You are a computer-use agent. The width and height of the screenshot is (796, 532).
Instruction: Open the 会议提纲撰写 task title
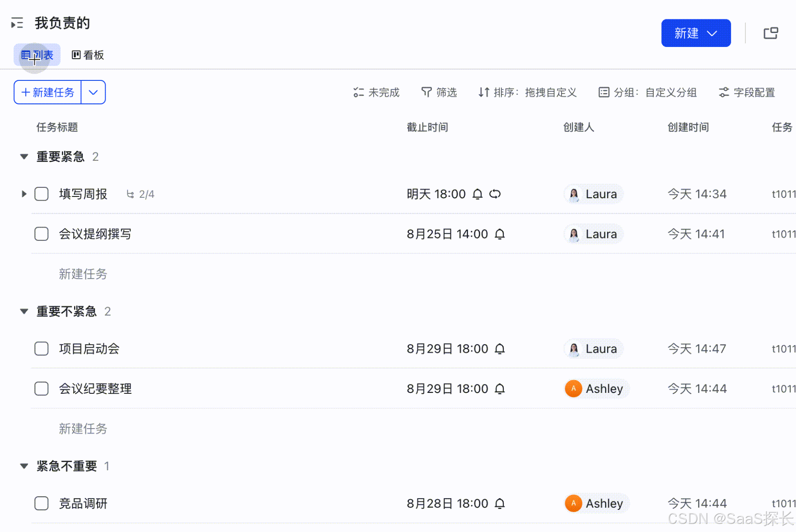[x=95, y=234]
